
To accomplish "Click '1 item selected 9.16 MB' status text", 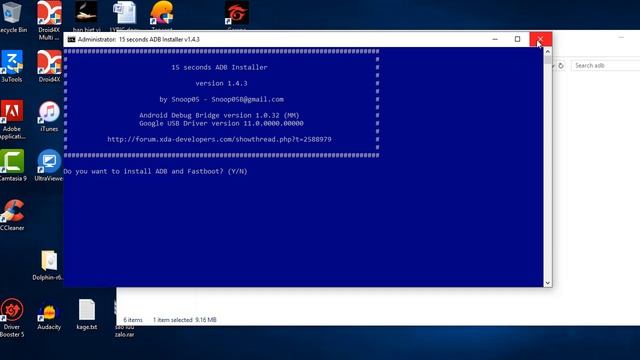I will coord(184,320).
